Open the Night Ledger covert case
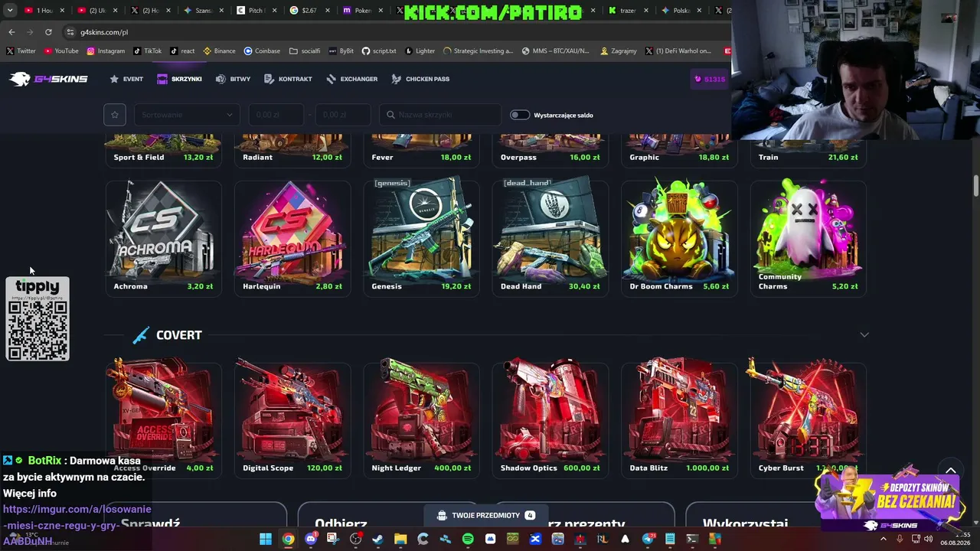Viewport: 980px width, 551px height. 421,419
